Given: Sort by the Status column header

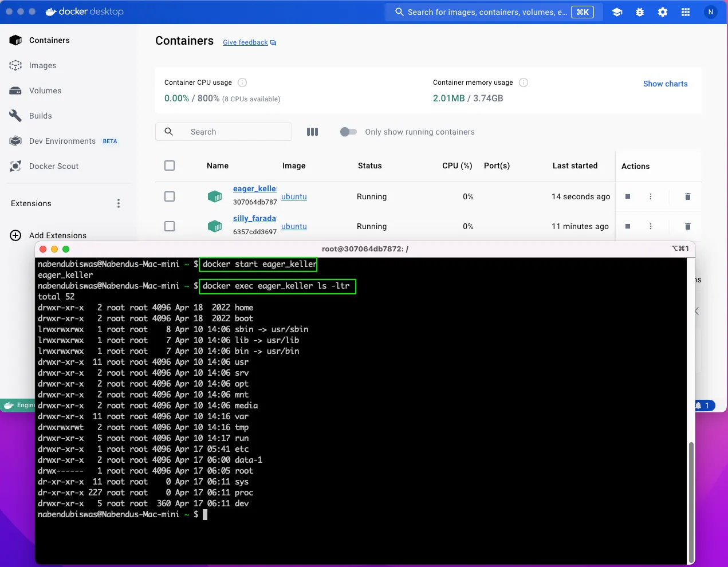Looking at the screenshot, I should [369, 166].
